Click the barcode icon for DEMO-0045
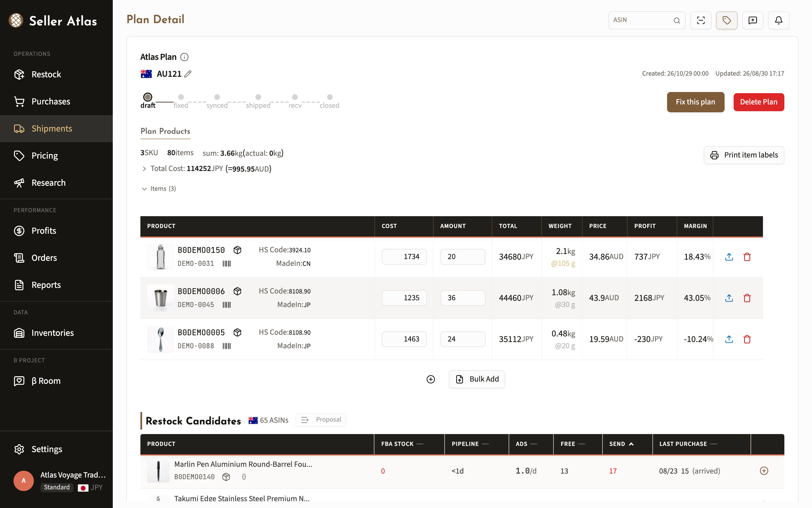812x508 pixels. 227,305
